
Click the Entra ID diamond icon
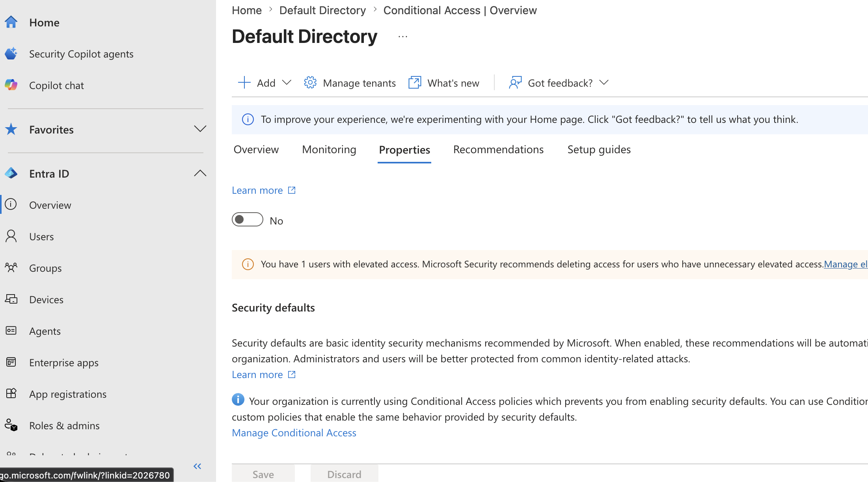11,173
